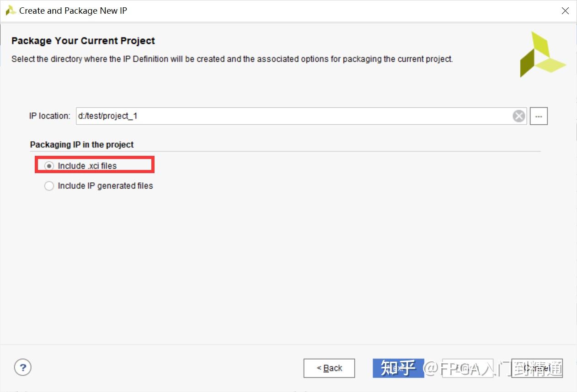Go to the previous step with Back
Screen dimensions: 577x392
pos(329,368)
